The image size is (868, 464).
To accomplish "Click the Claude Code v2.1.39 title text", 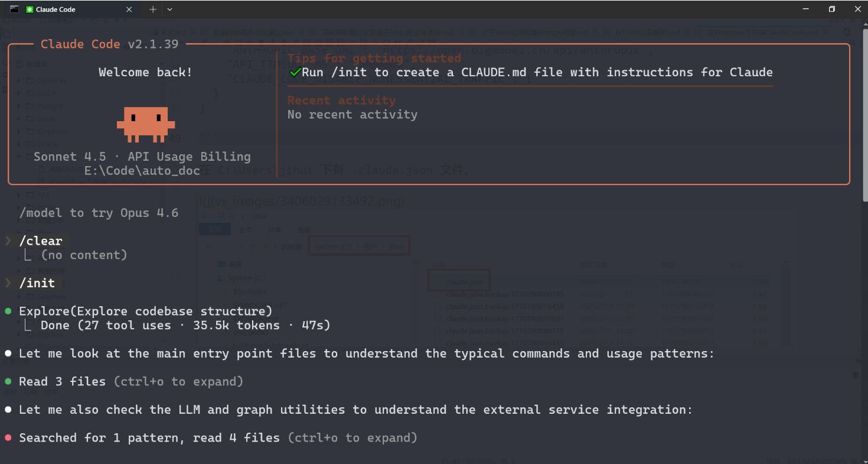I will point(110,44).
